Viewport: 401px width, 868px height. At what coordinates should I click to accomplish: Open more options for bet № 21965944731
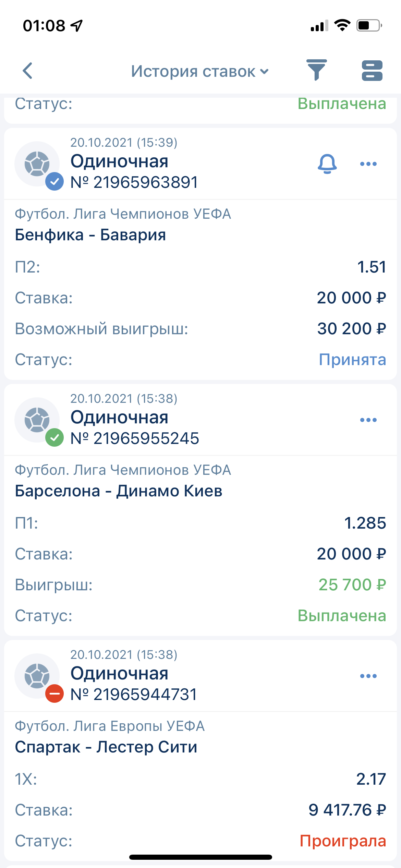pyautogui.click(x=368, y=676)
